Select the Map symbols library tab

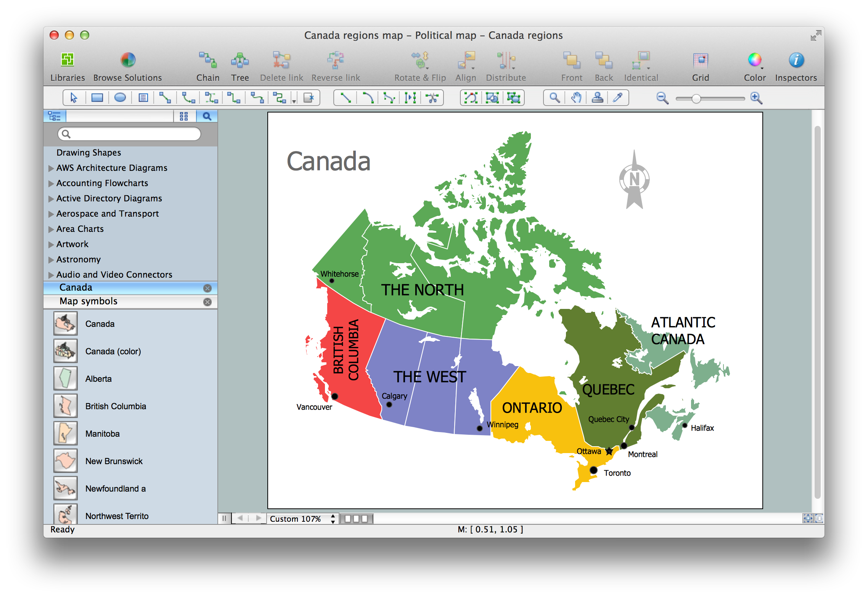click(x=88, y=301)
